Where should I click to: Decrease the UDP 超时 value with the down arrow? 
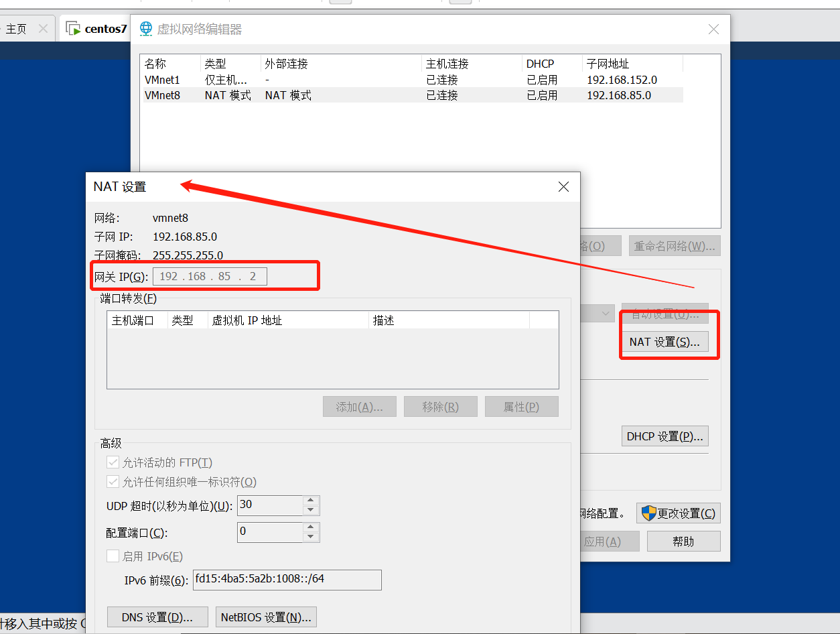click(310, 510)
